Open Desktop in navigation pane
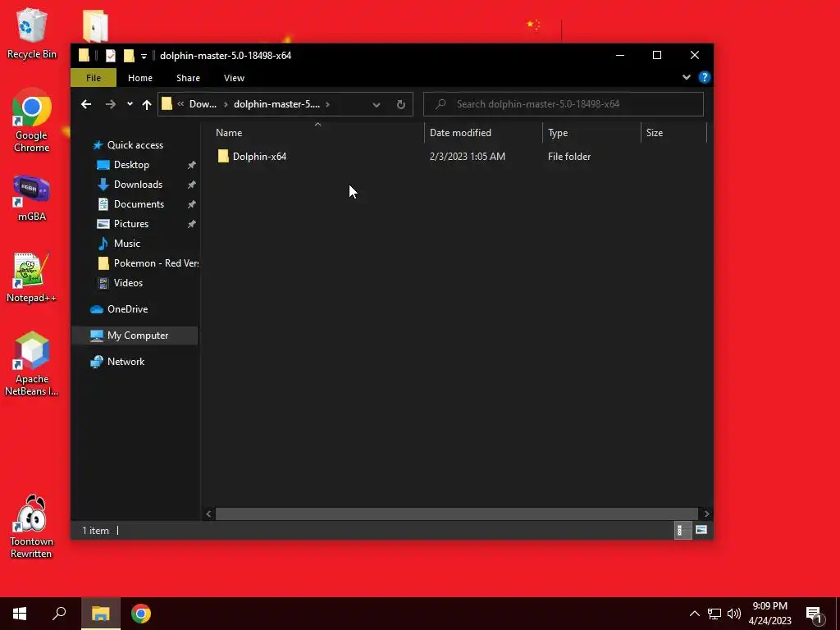 coord(131,164)
